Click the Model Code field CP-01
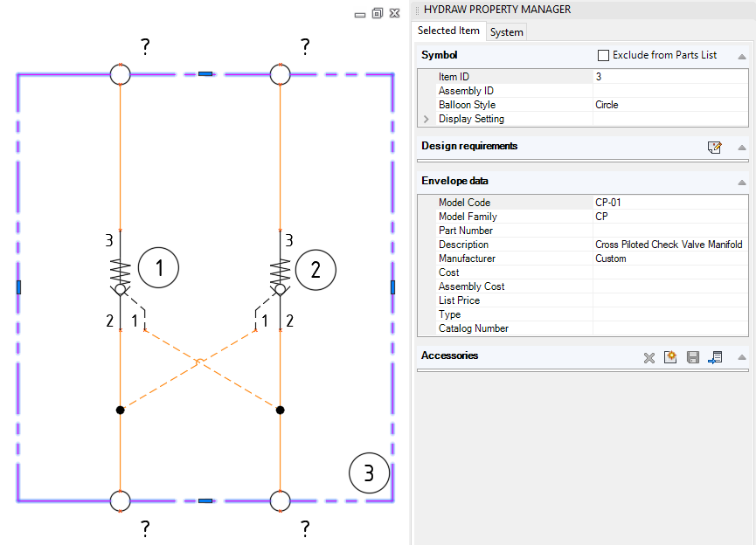Screen dimensions: 756x545 [669, 203]
